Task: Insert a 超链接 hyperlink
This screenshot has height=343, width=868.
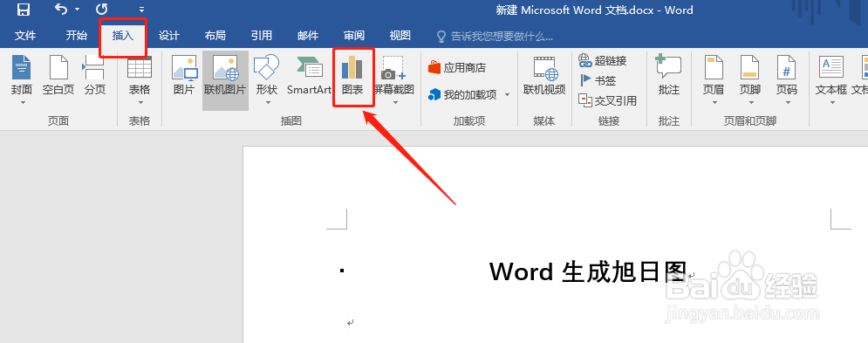Action: tap(603, 60)
